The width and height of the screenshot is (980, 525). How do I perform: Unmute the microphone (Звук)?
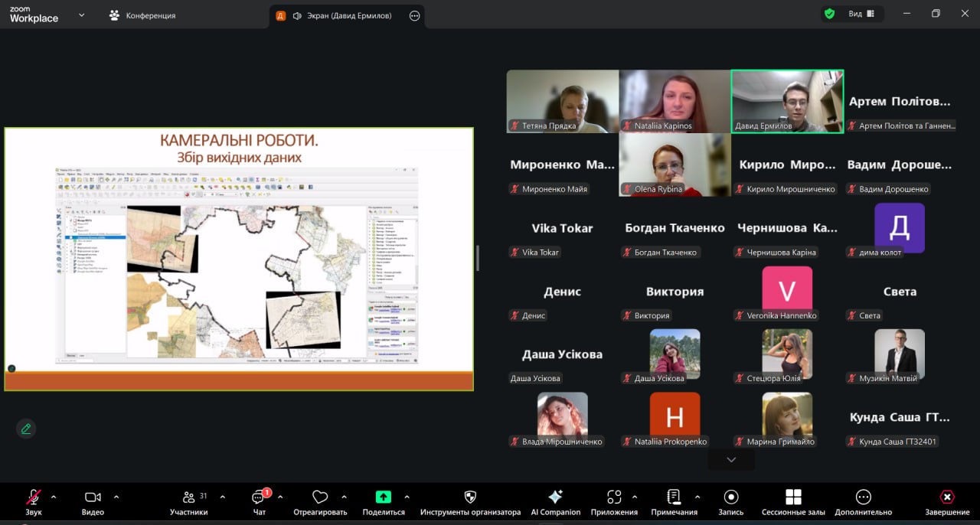point(34,497)
